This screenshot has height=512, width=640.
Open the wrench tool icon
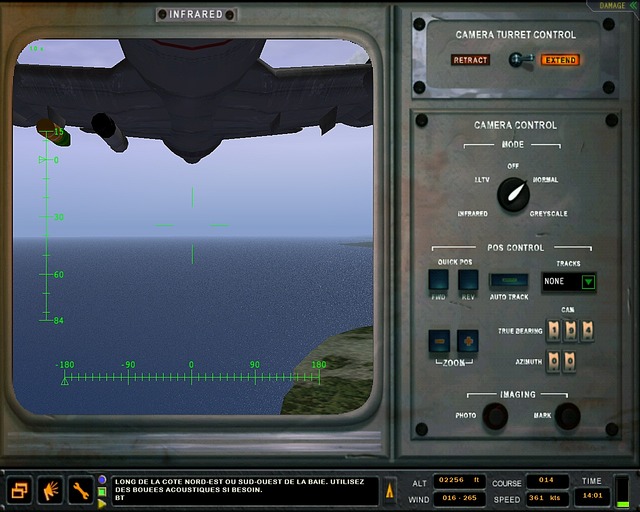80,490
